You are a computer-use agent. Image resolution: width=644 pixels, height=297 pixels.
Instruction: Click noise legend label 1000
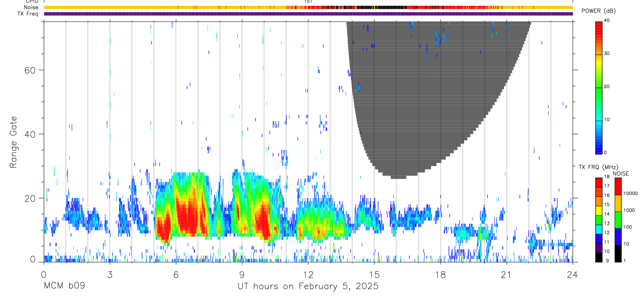(x=630, y=210)
